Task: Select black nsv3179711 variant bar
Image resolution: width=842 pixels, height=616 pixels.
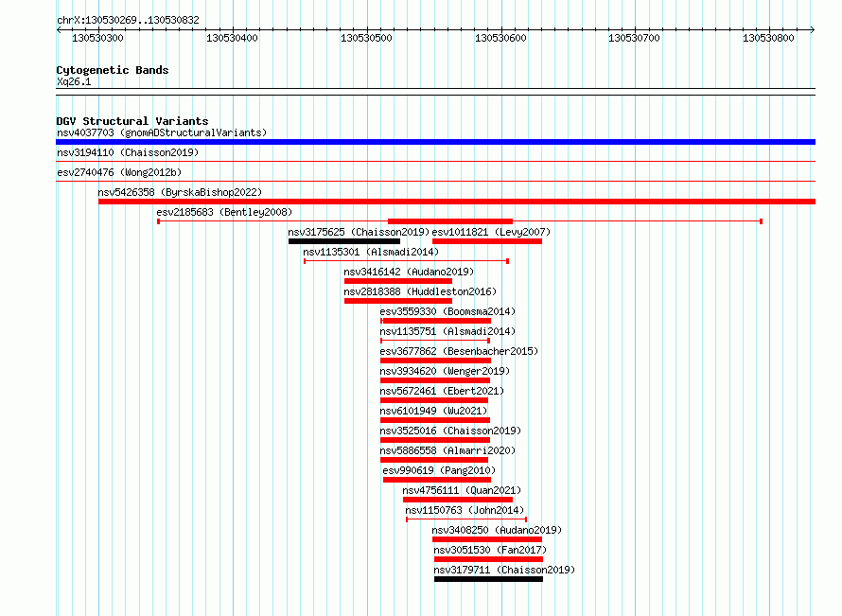Action: tap(489, 579)
